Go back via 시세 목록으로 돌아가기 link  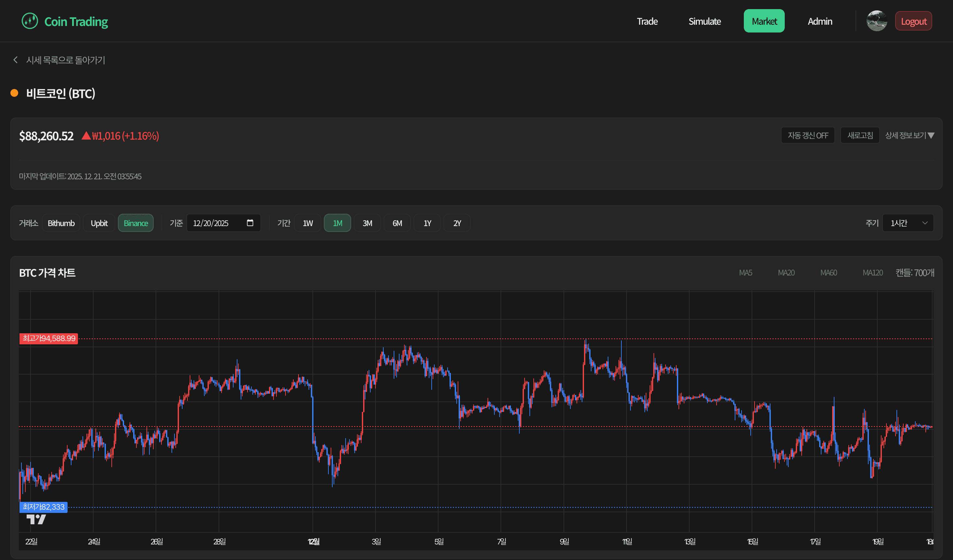(65, 60)
